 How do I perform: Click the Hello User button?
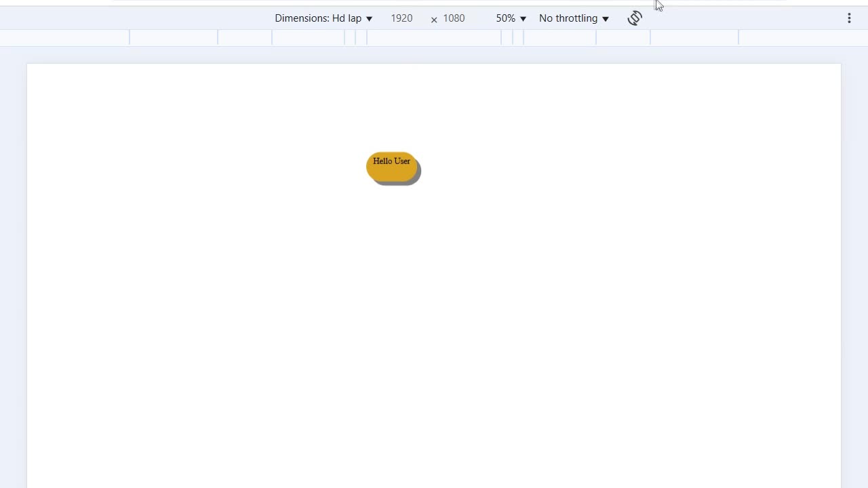392,167
